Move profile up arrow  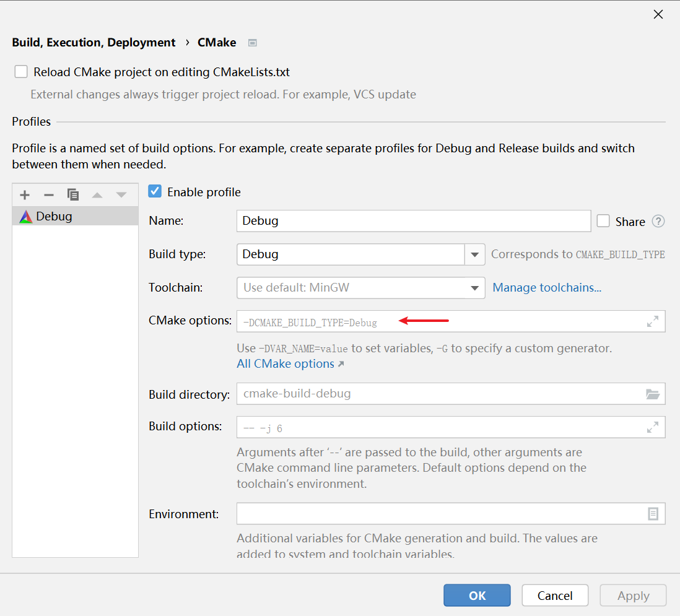click(x=97, y=195)
